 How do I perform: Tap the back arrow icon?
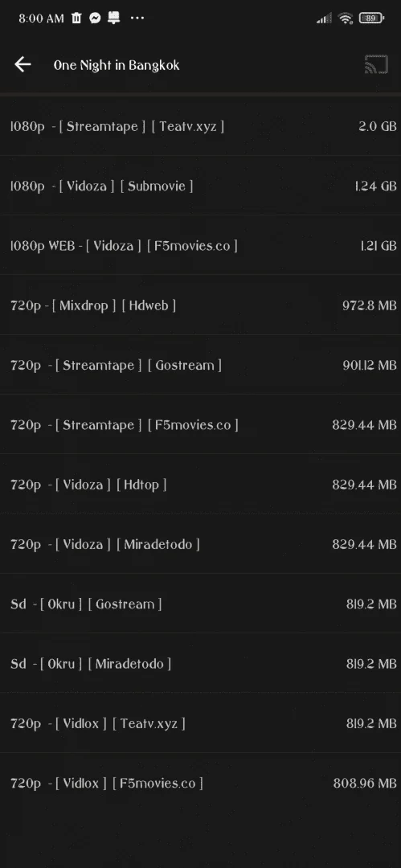point(23,65)
